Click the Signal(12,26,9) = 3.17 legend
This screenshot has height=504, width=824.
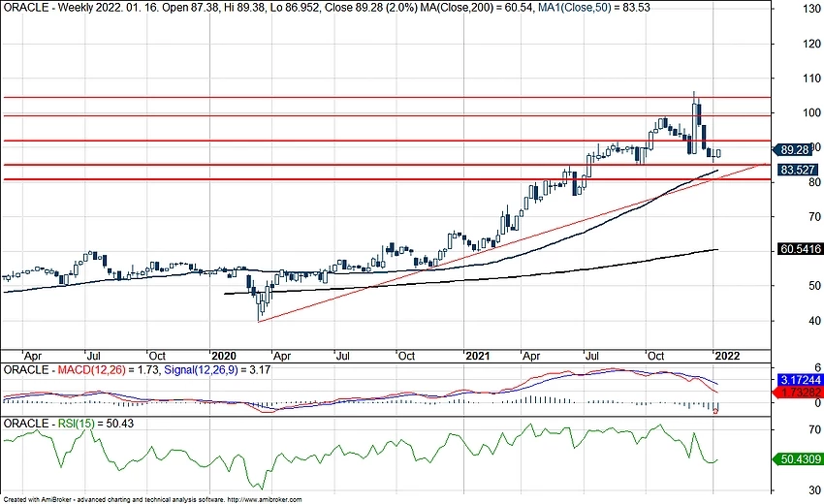click(217, 370)
